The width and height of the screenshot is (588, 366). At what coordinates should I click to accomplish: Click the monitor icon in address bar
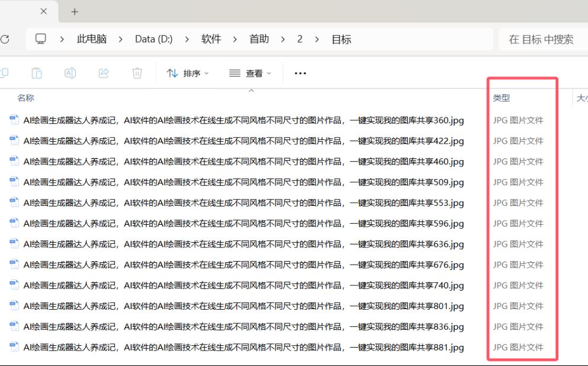[41, 39]
